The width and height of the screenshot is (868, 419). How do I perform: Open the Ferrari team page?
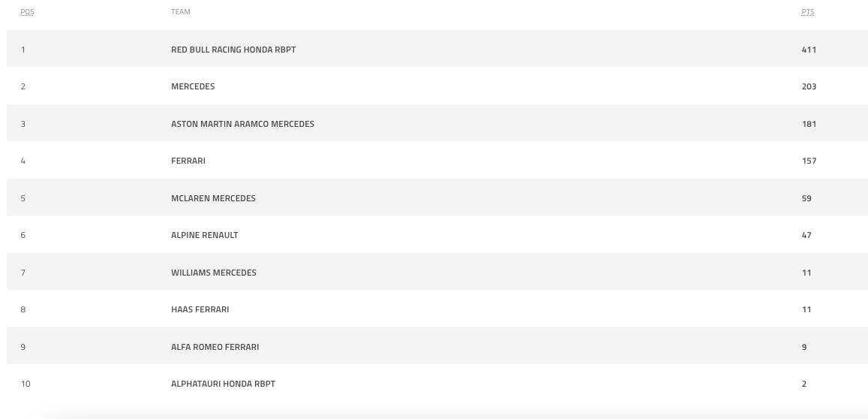[x=188, y=161]
